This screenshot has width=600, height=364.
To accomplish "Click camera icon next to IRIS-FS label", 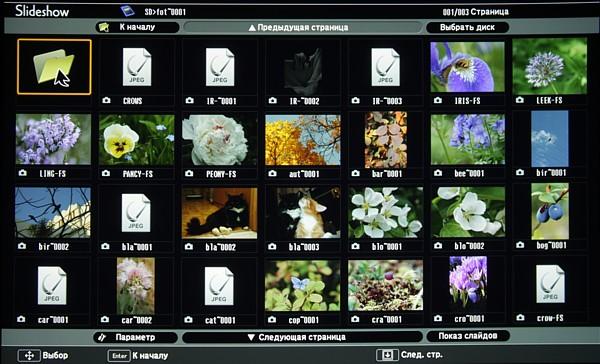I will [x=438, y=100].
